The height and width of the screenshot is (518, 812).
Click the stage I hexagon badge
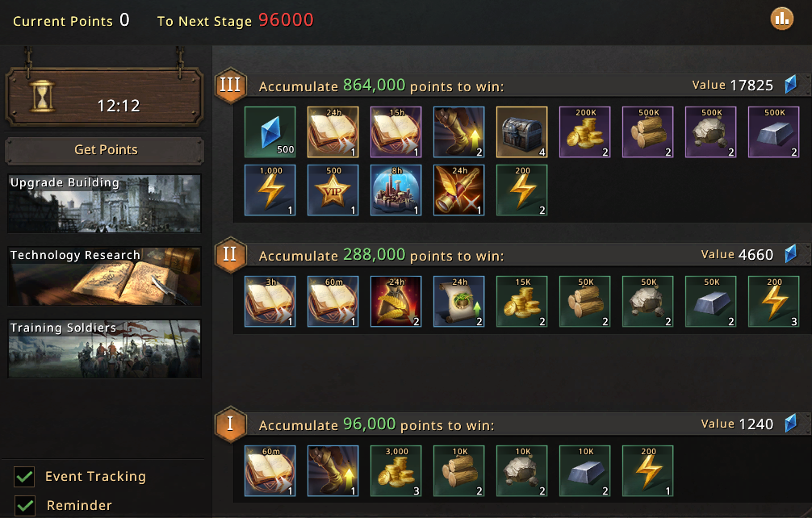[x=231, y=424]
